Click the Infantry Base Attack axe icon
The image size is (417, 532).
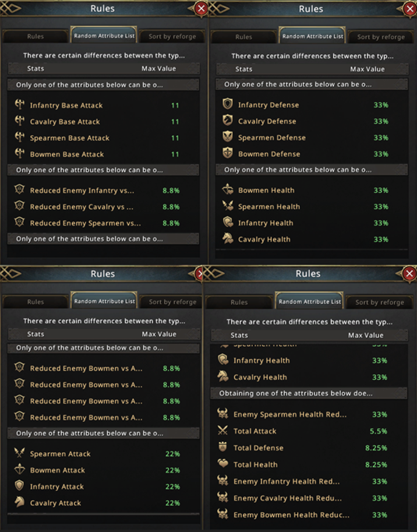click(x=20, y=105)
